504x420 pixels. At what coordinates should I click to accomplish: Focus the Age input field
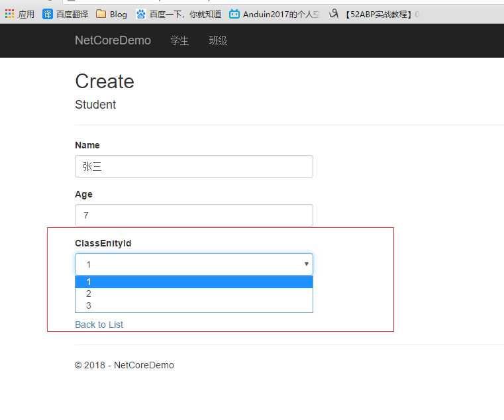(194, 215)
